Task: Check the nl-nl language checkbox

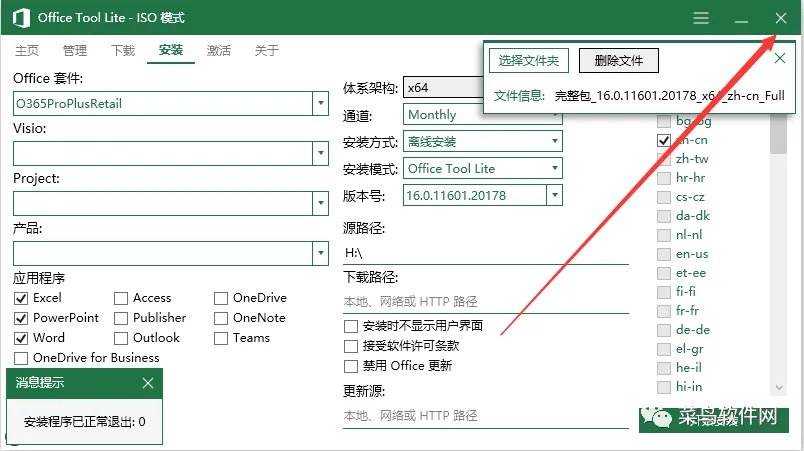Action: [x=664, y=235]
